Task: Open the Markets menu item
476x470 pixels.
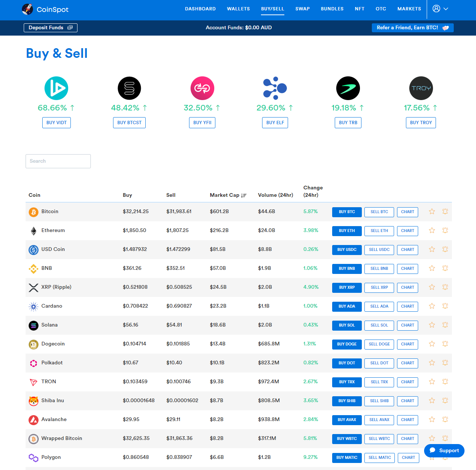Action: click(409, 9)
